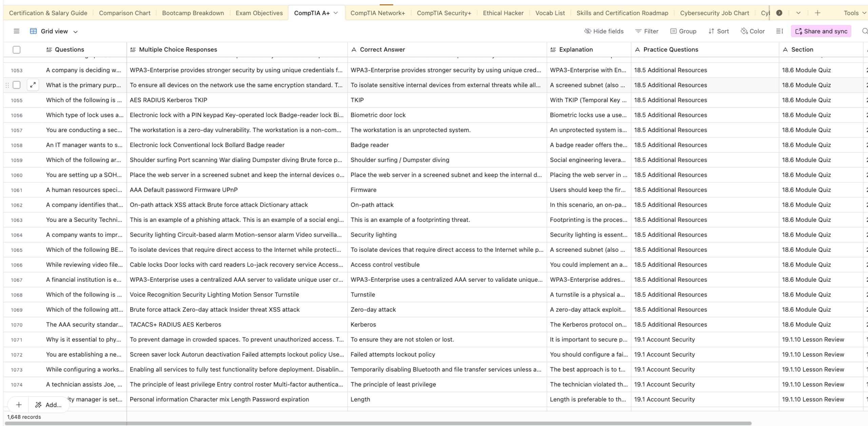The height and width of the screenshot is (426, 868).
Task: Select 'TACACS+ RADIUS AES Kerberos' responses cell
Action: pos(237,324)
